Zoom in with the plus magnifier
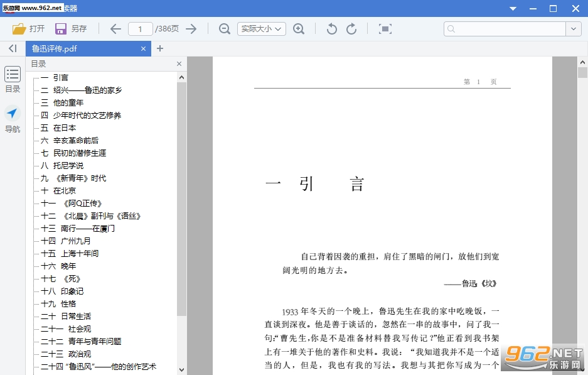 (299, 29)
